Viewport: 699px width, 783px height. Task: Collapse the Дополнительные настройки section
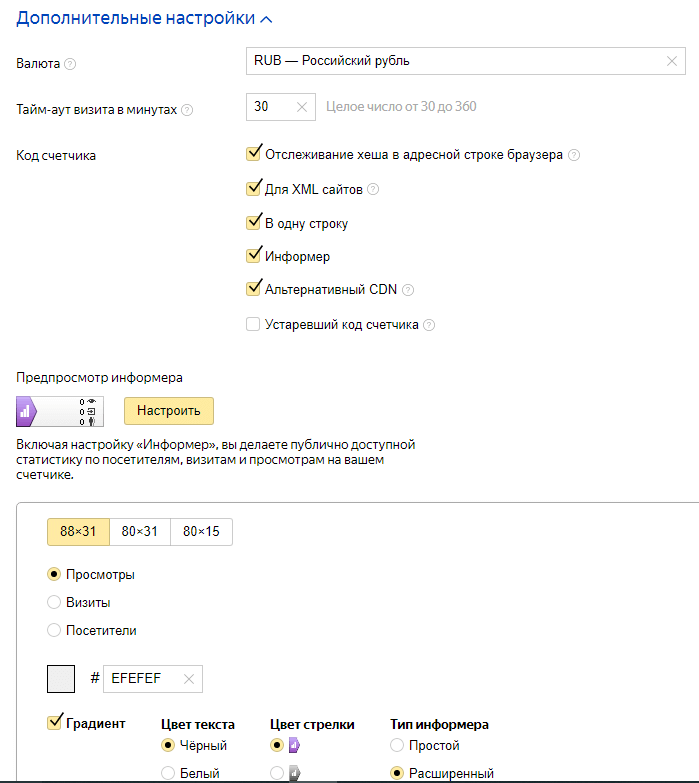(x=144, y=18)
